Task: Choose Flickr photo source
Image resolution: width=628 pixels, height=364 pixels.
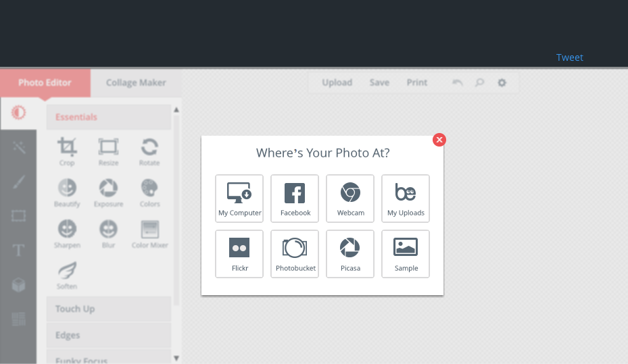Action: point(239,254)
